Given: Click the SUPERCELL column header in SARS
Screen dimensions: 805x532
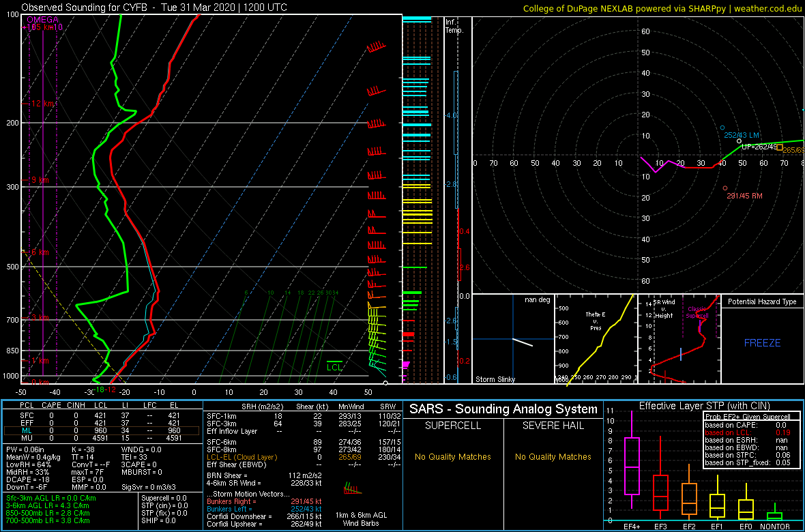Looking at the screenshot, I should pyautogui.click(x=453, y=427).
